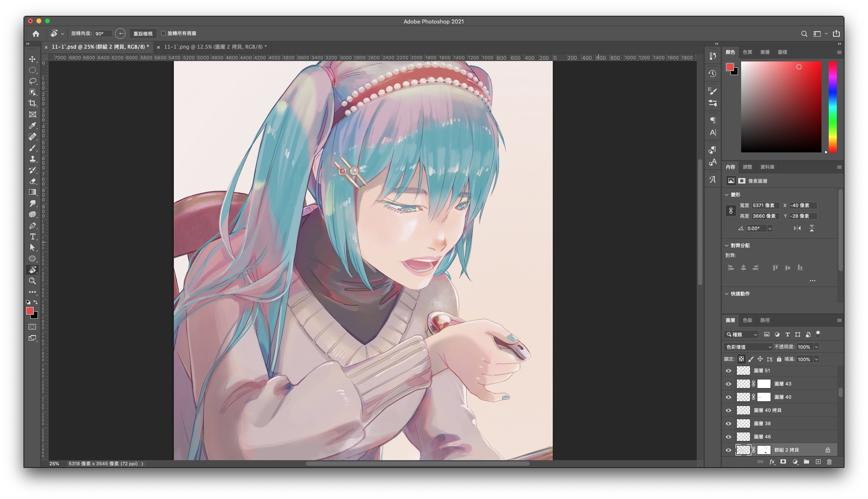Switch to the 路徑 tab
The width and height of the screenshot is (868, 499).
point(765,320)
